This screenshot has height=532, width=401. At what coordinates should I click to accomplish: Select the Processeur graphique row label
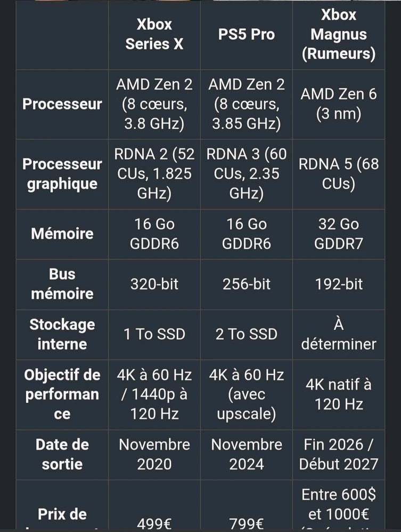(62, 174)
